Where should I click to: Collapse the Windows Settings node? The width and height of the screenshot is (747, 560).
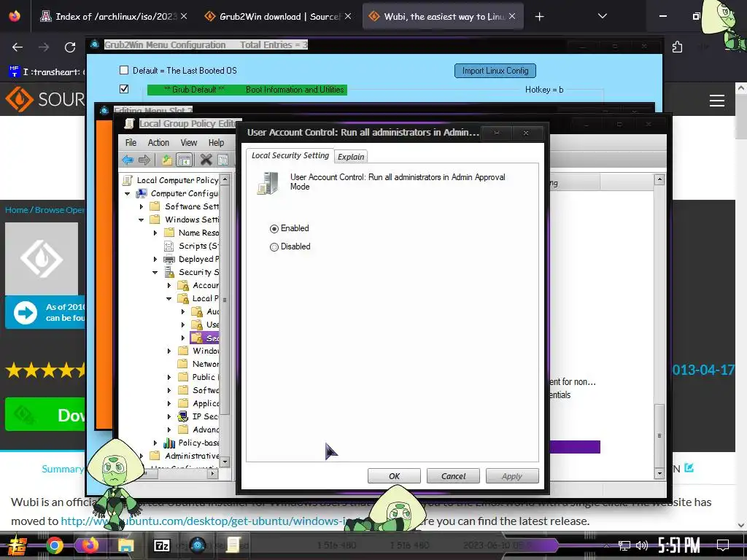pos(141,220)
